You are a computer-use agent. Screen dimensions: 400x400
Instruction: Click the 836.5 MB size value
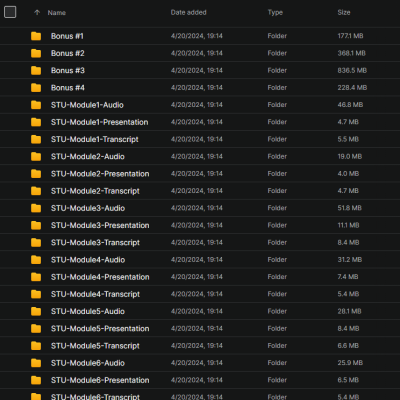tap(352, 70)
